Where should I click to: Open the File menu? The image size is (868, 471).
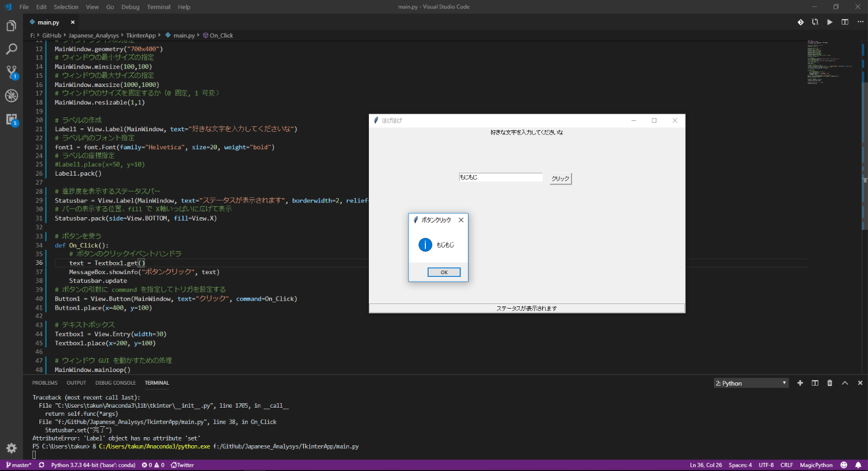tap(25, 7)
